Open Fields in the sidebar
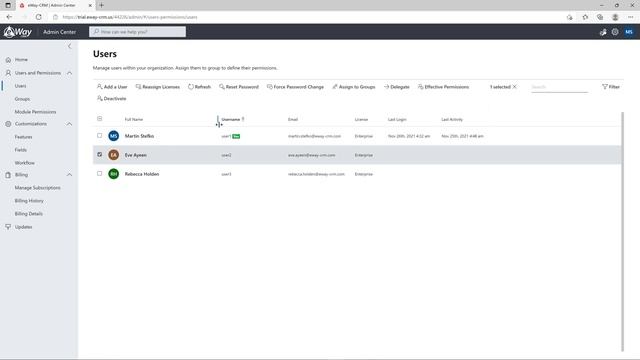640x360 pixels. [20, 150]
